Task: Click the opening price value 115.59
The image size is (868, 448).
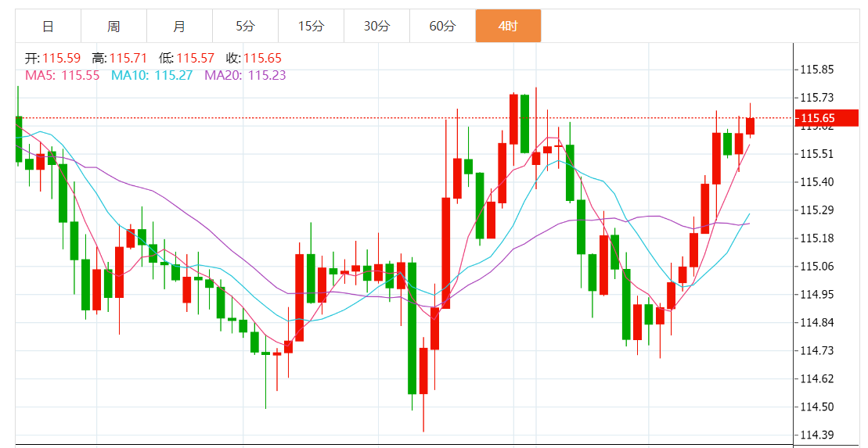Action: click(x=62, y=58)
